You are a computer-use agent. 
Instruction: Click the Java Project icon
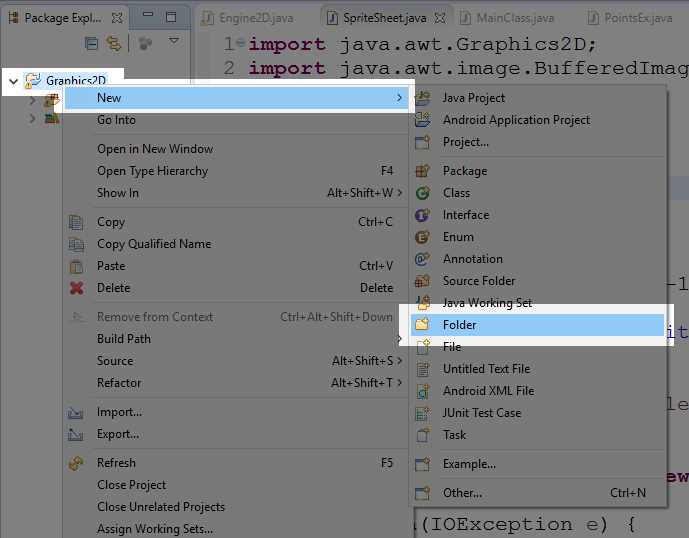tap(423, 98)
